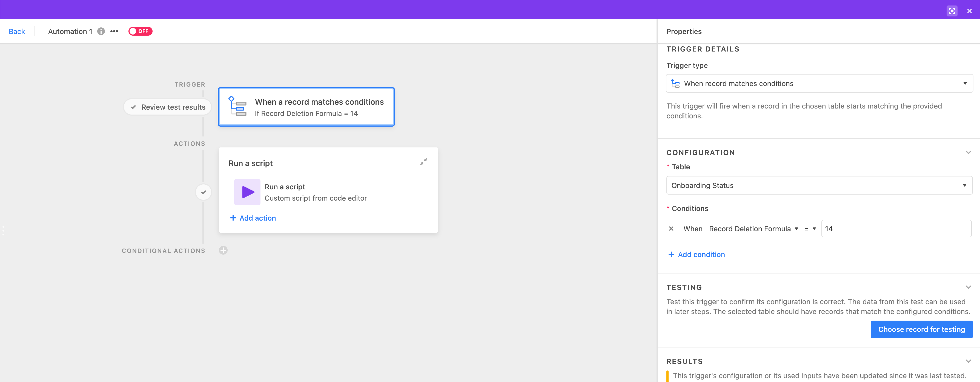
Task: Toggle the automation OFF switch
Action: pyautogui.click(x=141, y=31)
